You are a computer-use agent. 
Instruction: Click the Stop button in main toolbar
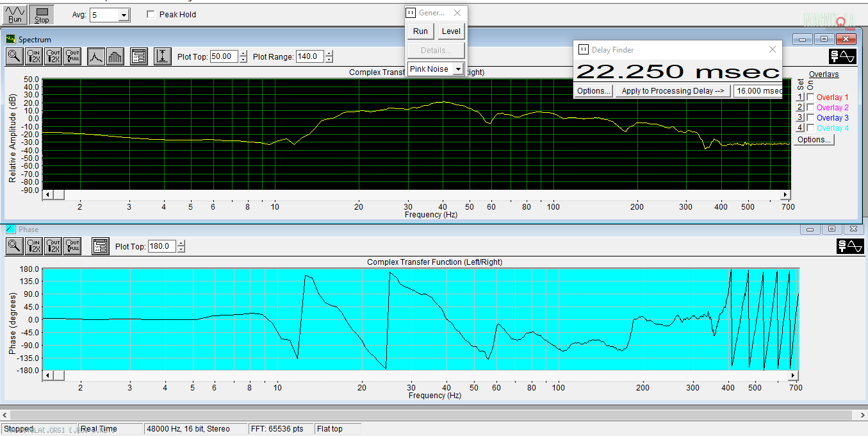pyautogui.click(x=42, y=15)
